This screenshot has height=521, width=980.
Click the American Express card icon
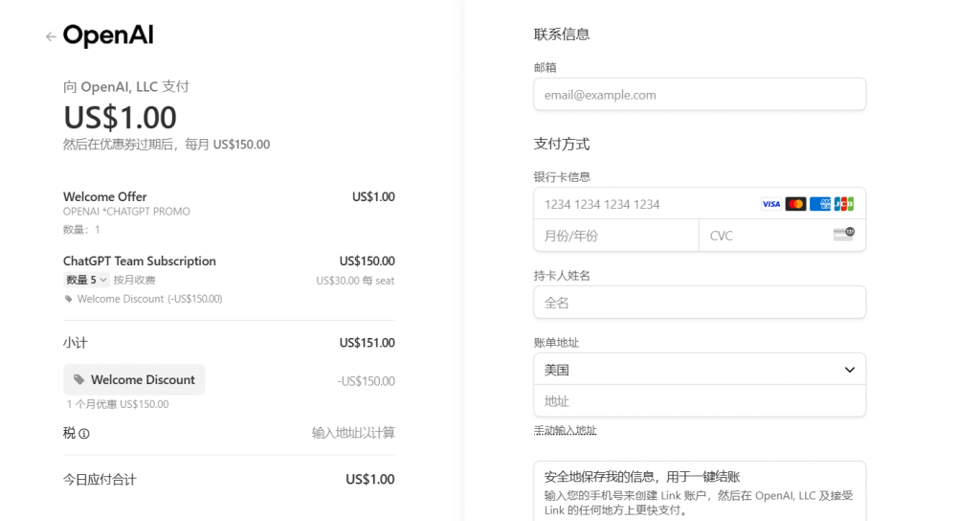coord(820,204)
